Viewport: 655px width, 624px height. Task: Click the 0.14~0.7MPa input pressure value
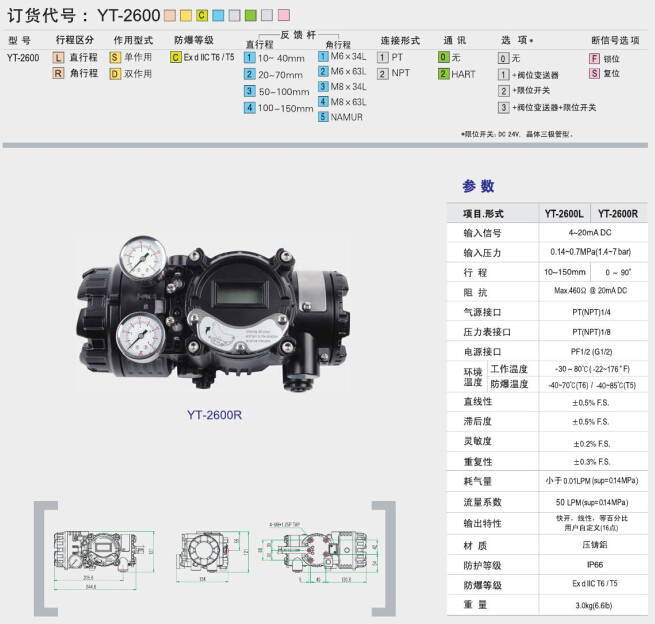(x=591, y=252)
